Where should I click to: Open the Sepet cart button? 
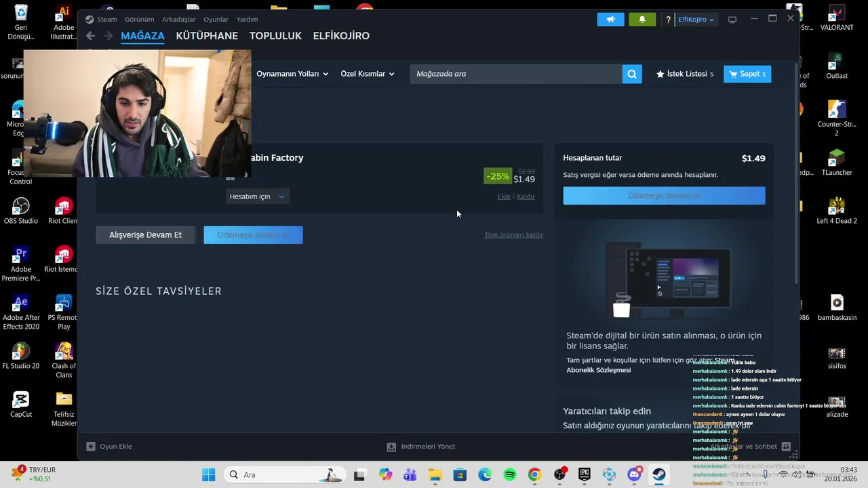point(747,74)
